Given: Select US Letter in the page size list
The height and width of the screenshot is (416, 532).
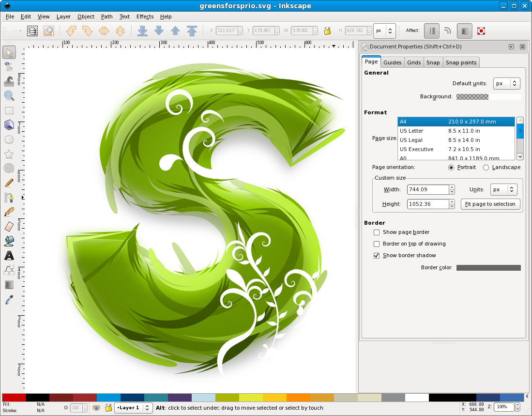Looking at the screenshot, I should (436, 131).
